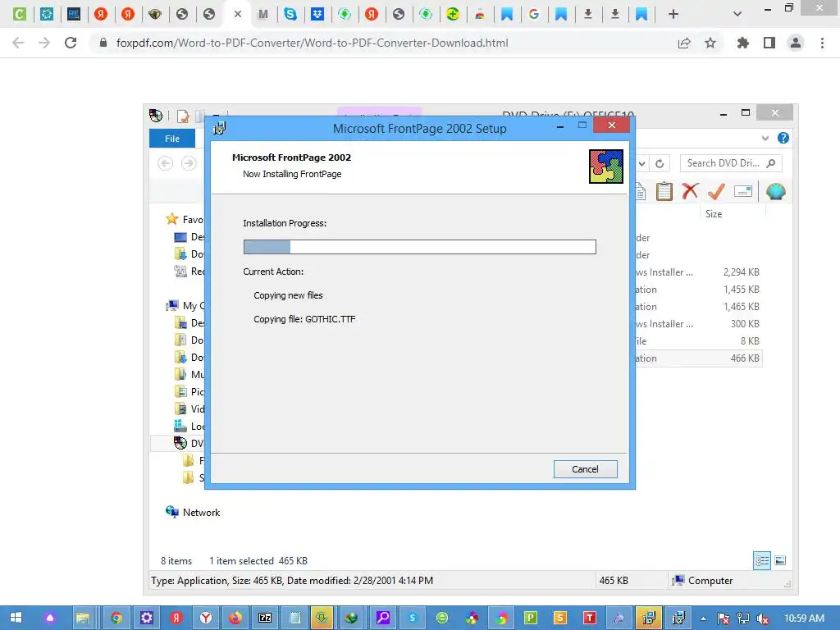Switch to the gray M browser tab

263,14
